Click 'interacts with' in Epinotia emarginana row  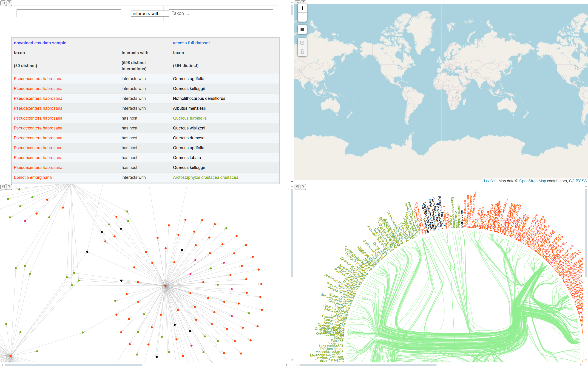coord(134,177)
